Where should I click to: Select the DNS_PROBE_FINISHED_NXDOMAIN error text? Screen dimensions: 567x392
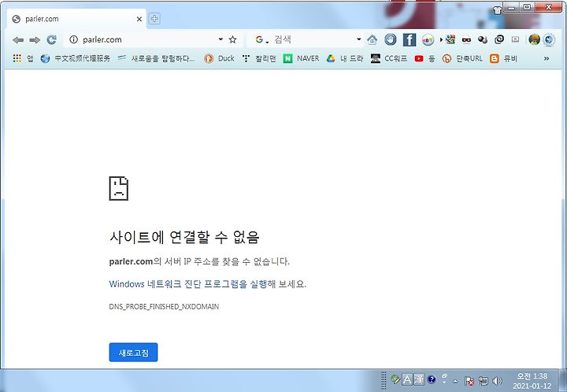pyautogui.click(x=164, y=306)
